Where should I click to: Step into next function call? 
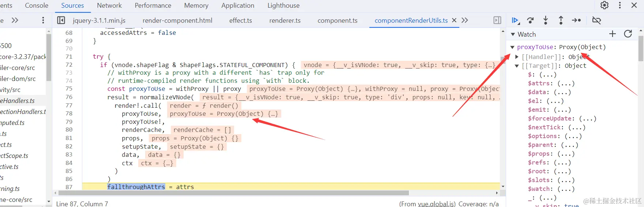546,21
